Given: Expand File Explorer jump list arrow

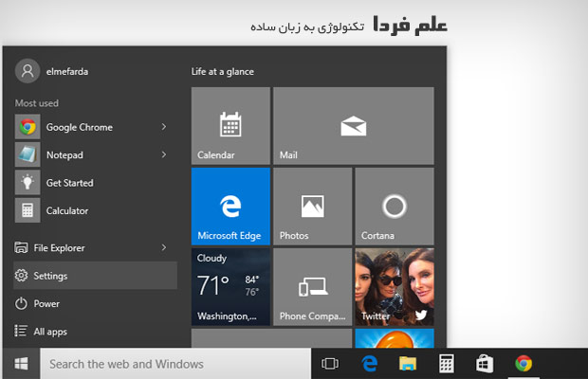Looking at the screenshot, I should click(x=164, y=248).
